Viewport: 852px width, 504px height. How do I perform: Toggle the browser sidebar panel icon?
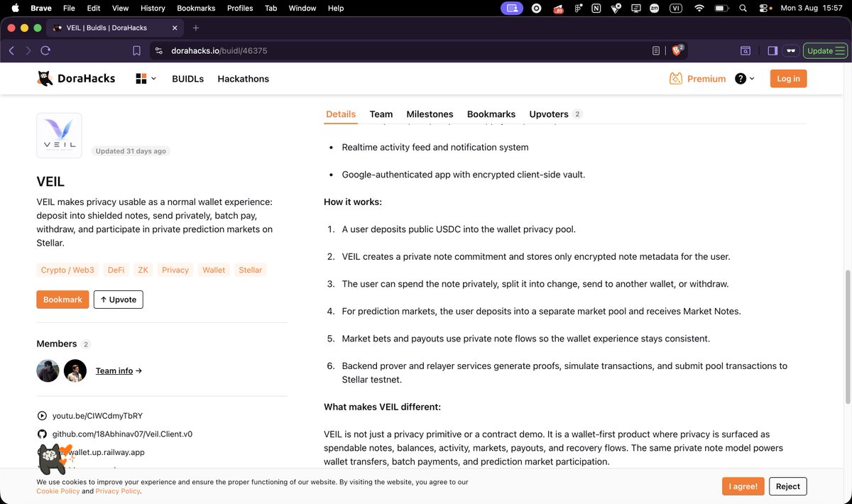coord(772,50)
